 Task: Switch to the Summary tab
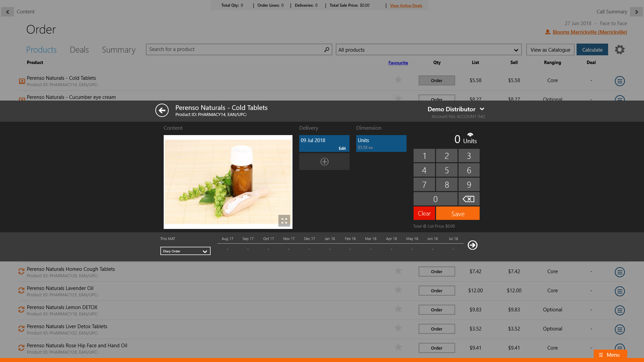pyautogui.click(x=119, y=50)
